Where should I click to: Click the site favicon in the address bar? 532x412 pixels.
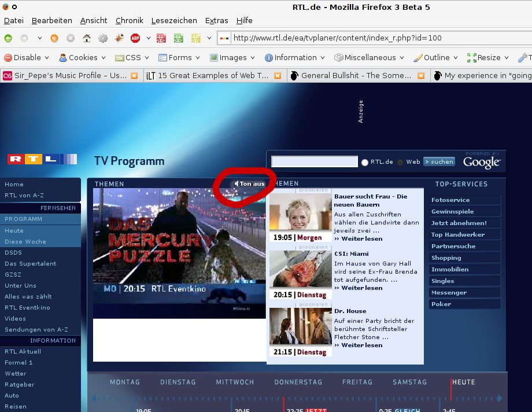point(224,38)
